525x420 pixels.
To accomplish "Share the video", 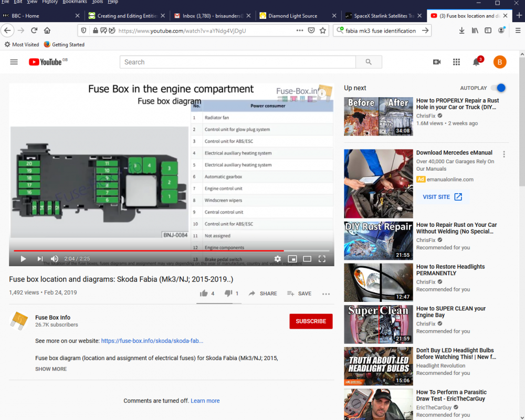I will pos(263,293).
